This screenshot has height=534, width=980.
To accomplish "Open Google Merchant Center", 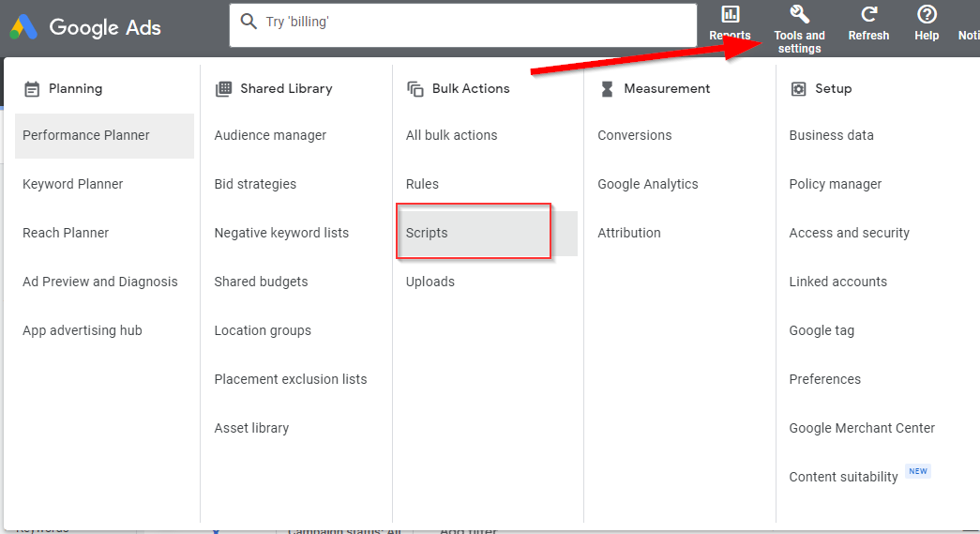I will pyautogui.click(x=862, y=428).
